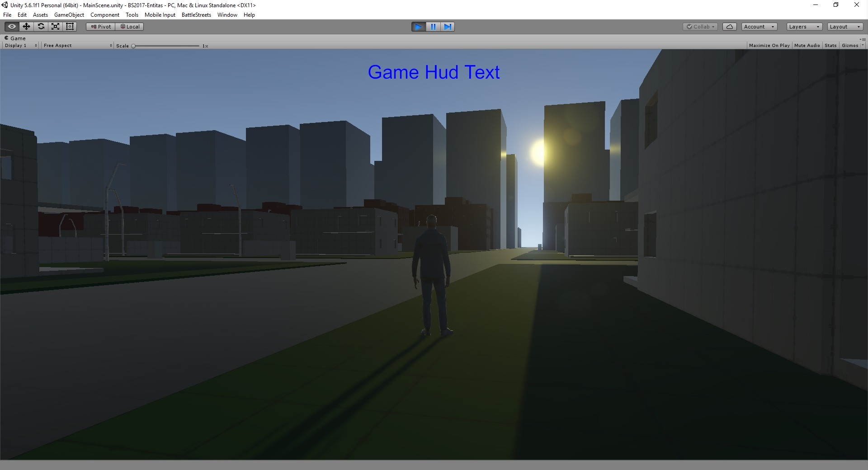Click the Game view Scale slider
Screen dimensions: 868x470
[x=166, y=46]
